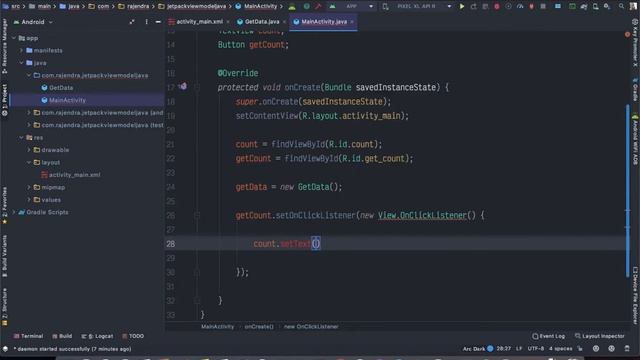Toggle the code fold marker on line 26
Viewport: 640px width, 360px height.
tap(197, 215)
